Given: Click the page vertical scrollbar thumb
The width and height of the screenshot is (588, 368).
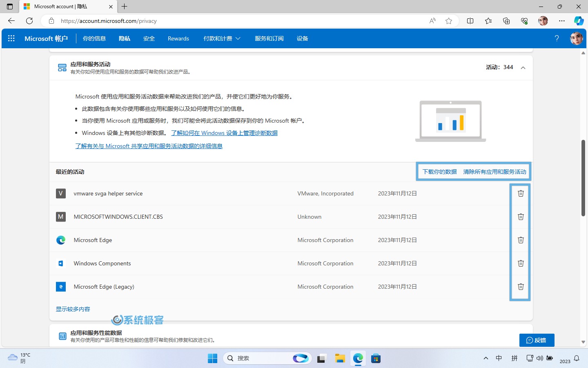Looking at the screenshot, I should coord(583,178).
